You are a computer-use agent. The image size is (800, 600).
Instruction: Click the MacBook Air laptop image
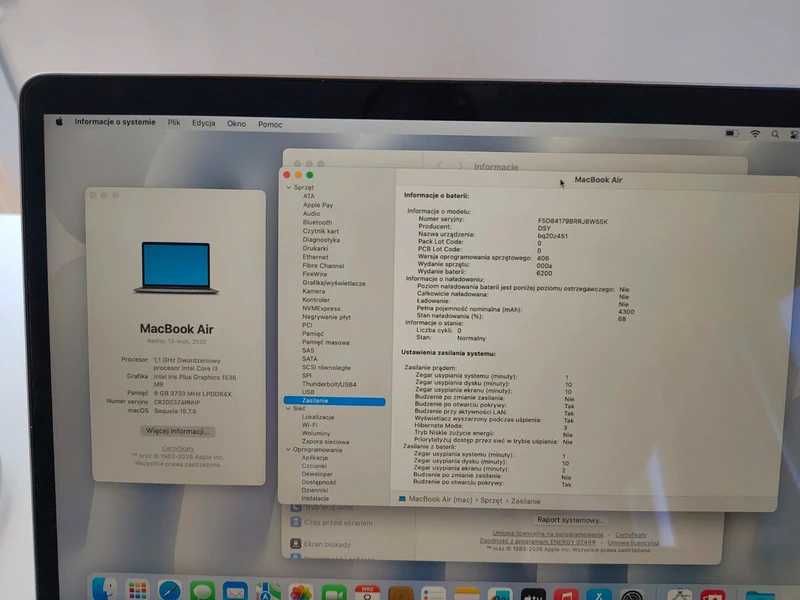(x=176, y=267)
